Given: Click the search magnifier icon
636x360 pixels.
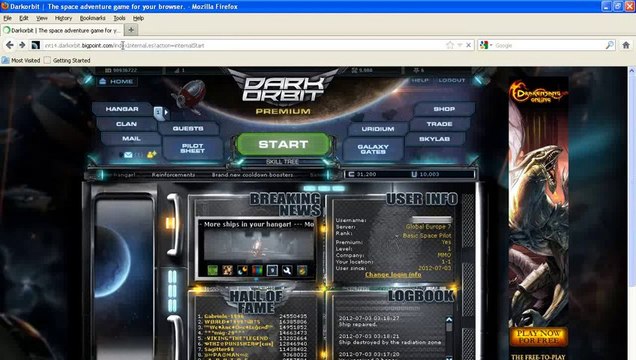Looking at the screenshot, I should point(610,45).
